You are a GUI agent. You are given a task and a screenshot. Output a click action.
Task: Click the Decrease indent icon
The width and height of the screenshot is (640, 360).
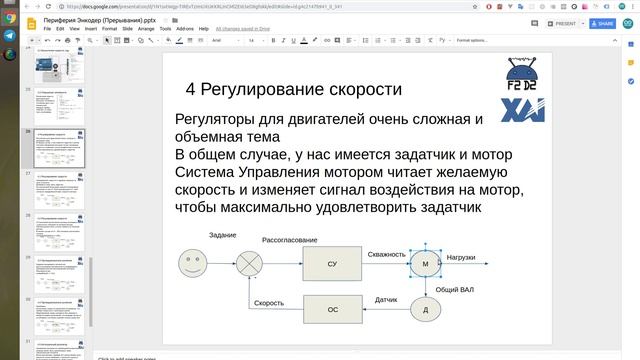pyautogui.click(x=407, y=40)
